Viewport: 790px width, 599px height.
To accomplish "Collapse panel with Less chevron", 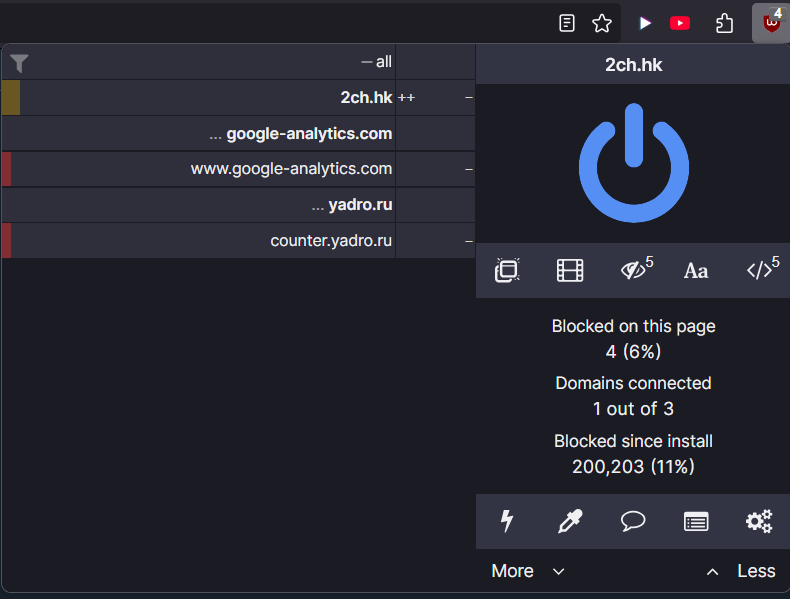I will click(740, 571).
